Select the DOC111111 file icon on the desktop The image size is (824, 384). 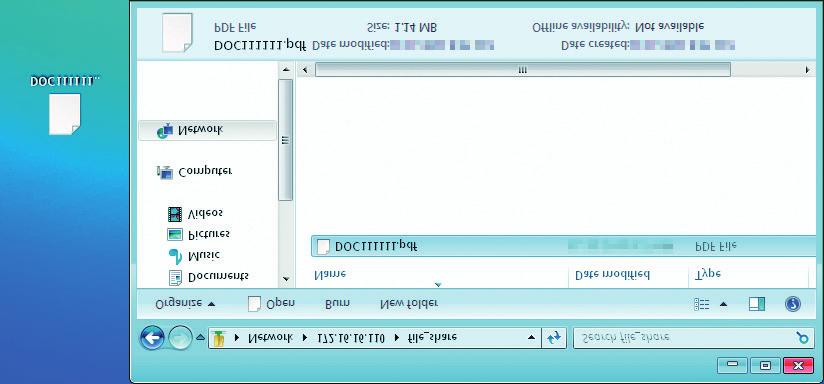(x=65, y=114)
